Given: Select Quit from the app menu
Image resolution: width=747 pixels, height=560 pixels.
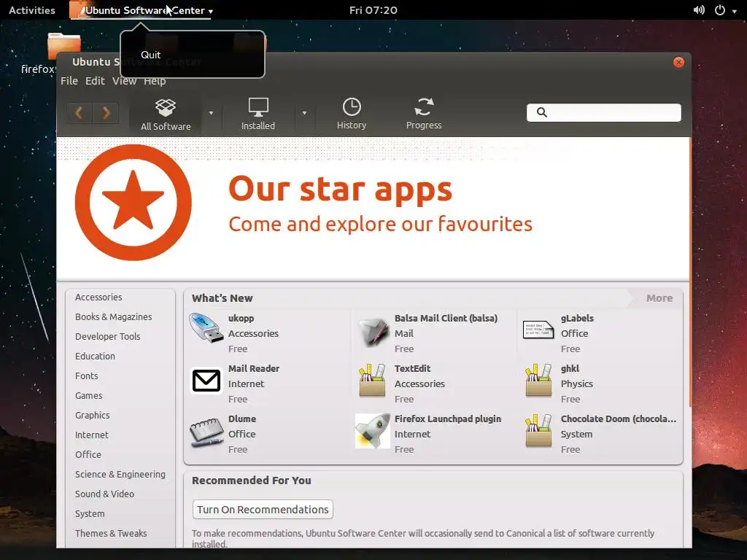Looking at the screenshot, I should point(150,55).
